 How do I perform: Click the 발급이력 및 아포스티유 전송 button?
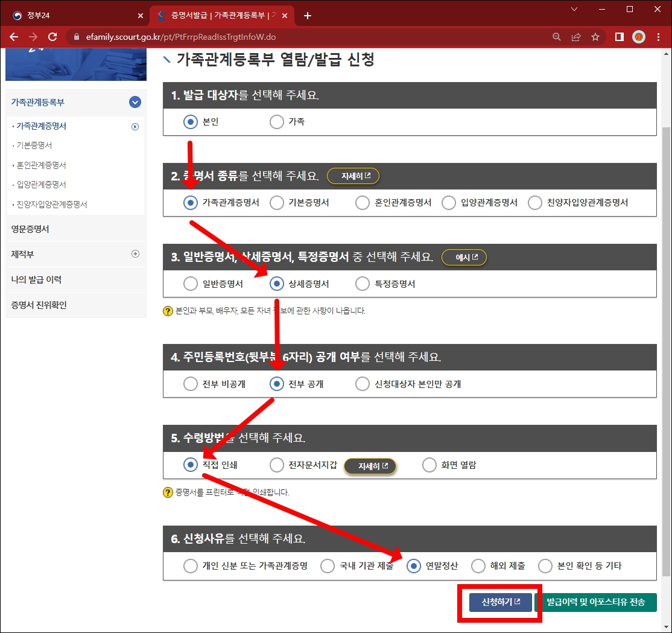(598, 602)
